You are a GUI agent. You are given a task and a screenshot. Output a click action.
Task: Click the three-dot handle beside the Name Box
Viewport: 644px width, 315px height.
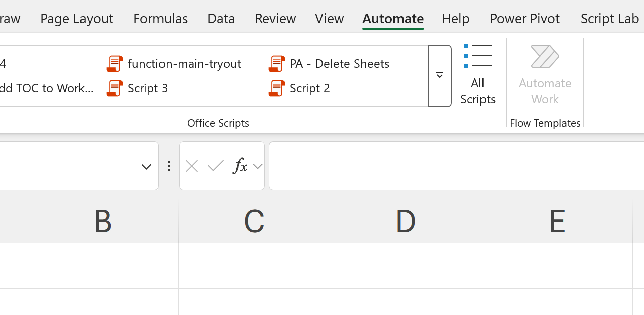pos(169,166)
